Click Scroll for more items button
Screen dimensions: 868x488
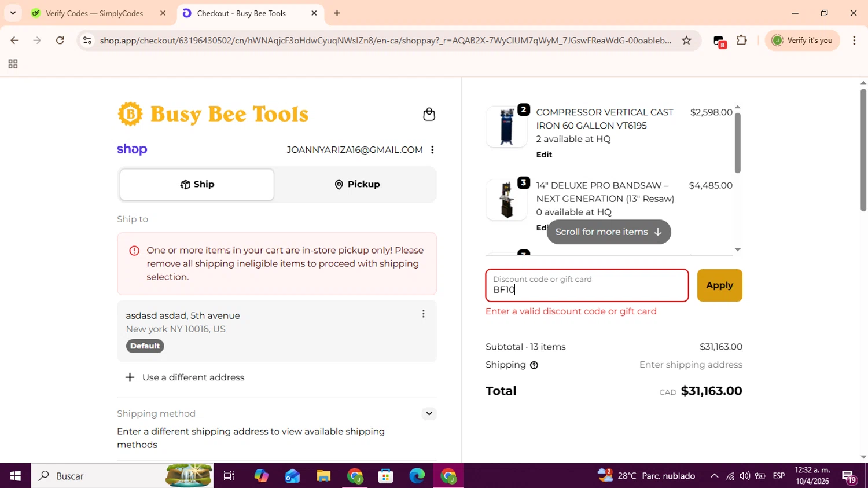tap(609, 232)
